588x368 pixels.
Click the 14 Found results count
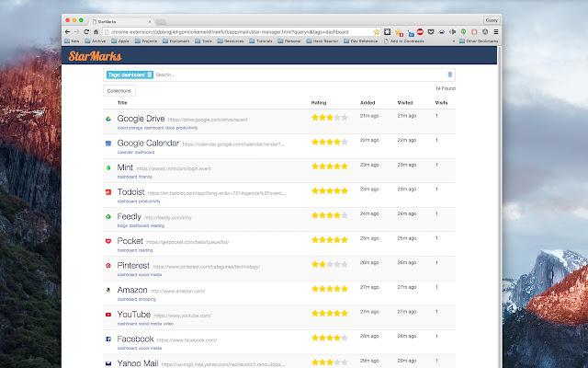click(446, 88)
